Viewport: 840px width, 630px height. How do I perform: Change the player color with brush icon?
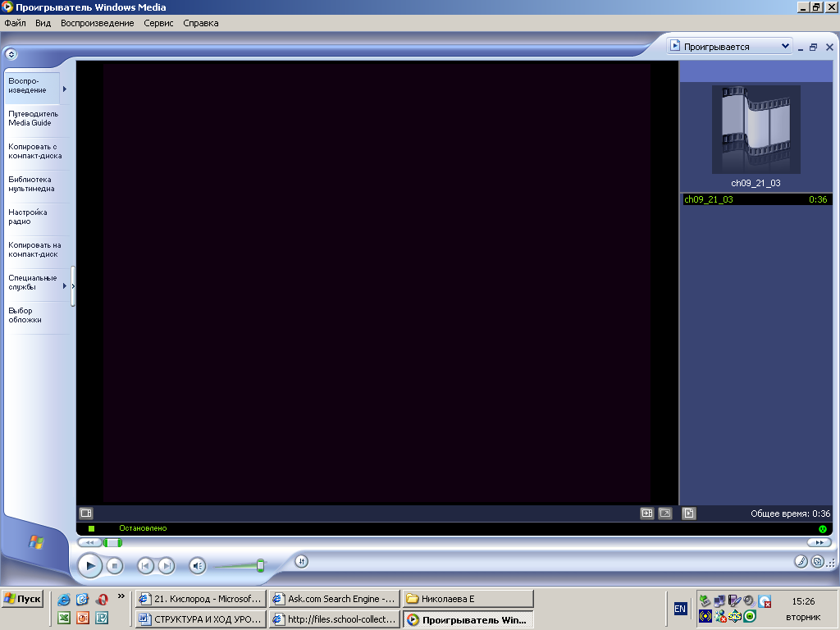pyautogui.click(x=801, y=561)
